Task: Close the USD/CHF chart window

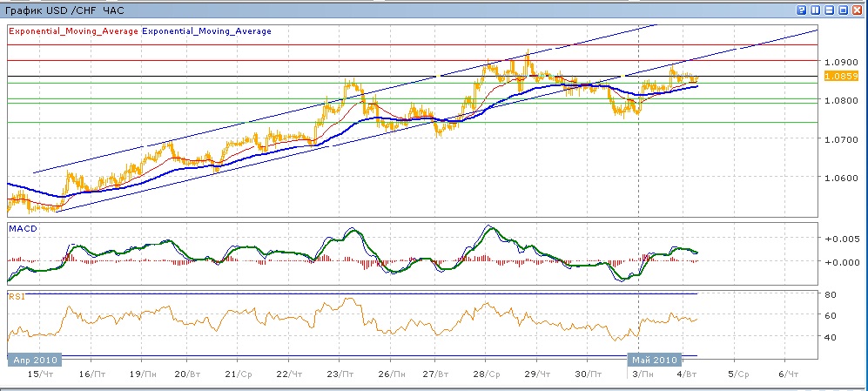Action: click(x=857, y=10)
